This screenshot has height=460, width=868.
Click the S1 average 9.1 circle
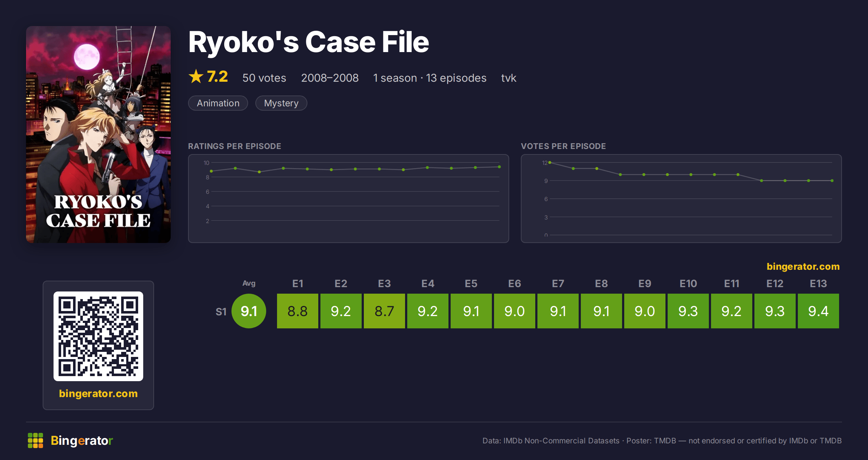tap(249, 311)
